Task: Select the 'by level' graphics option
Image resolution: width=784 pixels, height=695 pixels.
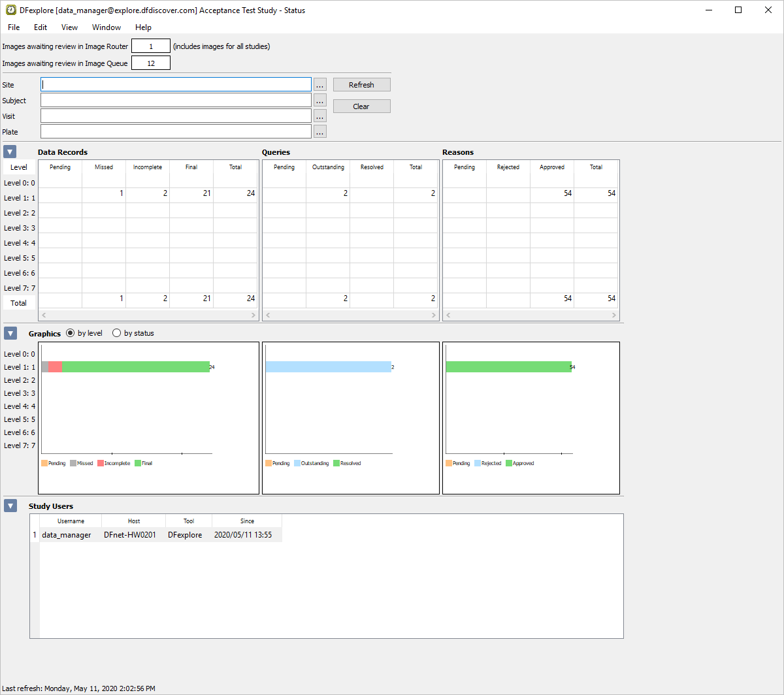Action: pos(71,333)
